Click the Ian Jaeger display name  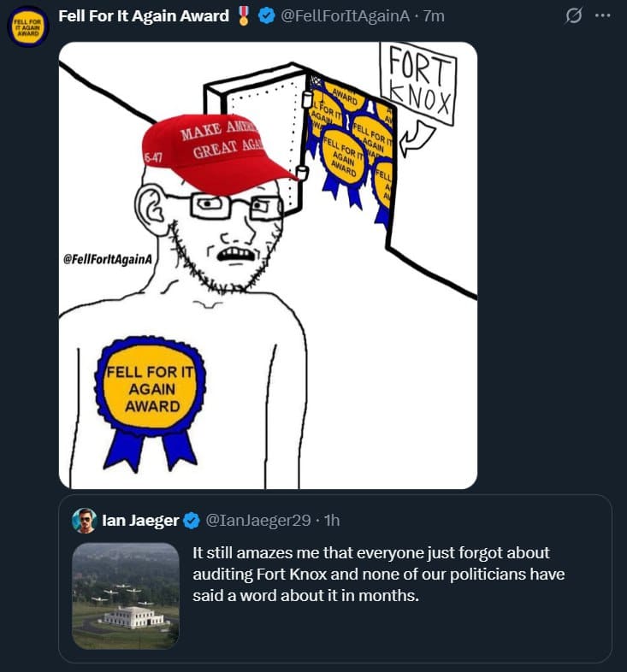140,520
